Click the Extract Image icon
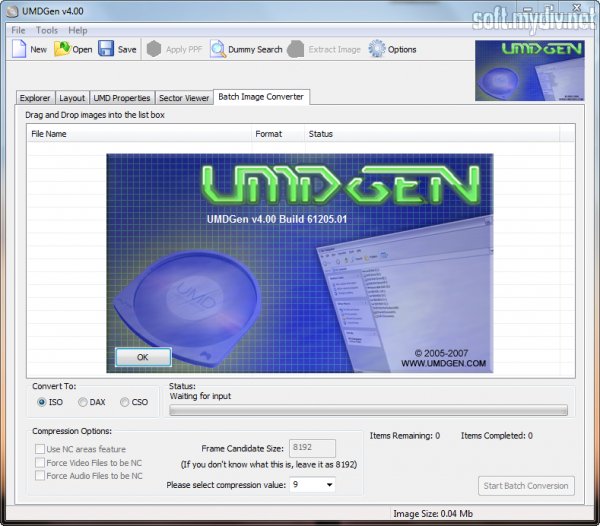This screenshot has width=600, height=526. (296, 49)
